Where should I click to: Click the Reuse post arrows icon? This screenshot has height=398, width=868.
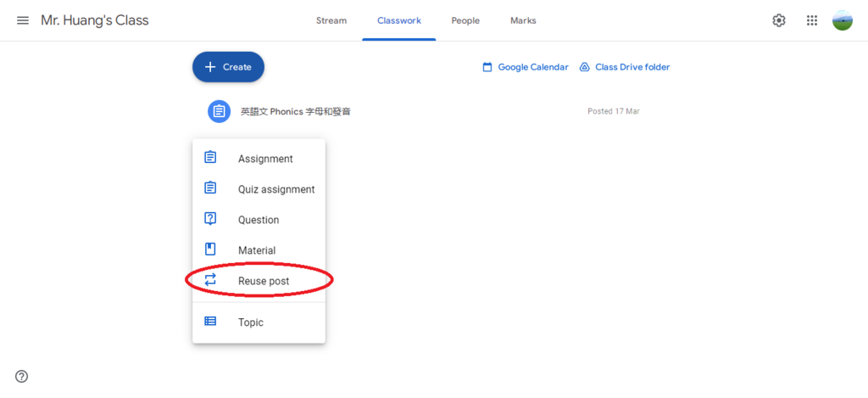(210, 281)
